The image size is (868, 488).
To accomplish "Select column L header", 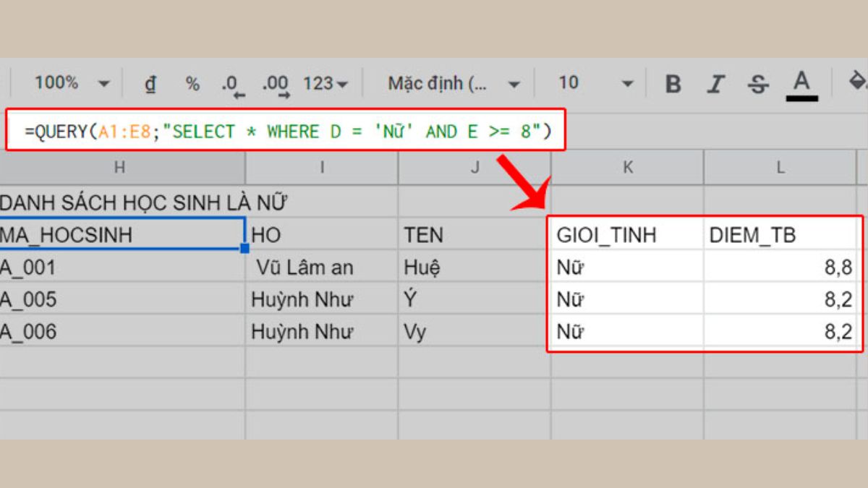I will (780, 168).
